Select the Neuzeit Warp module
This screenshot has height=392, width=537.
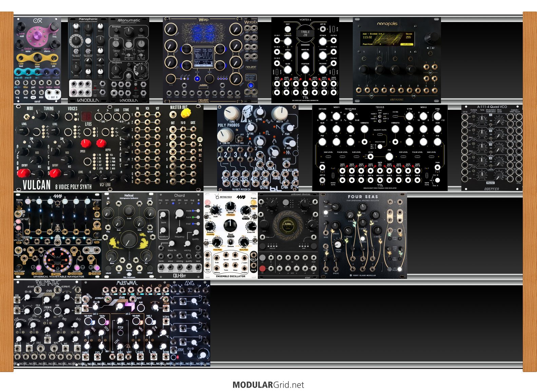(203, 60)
